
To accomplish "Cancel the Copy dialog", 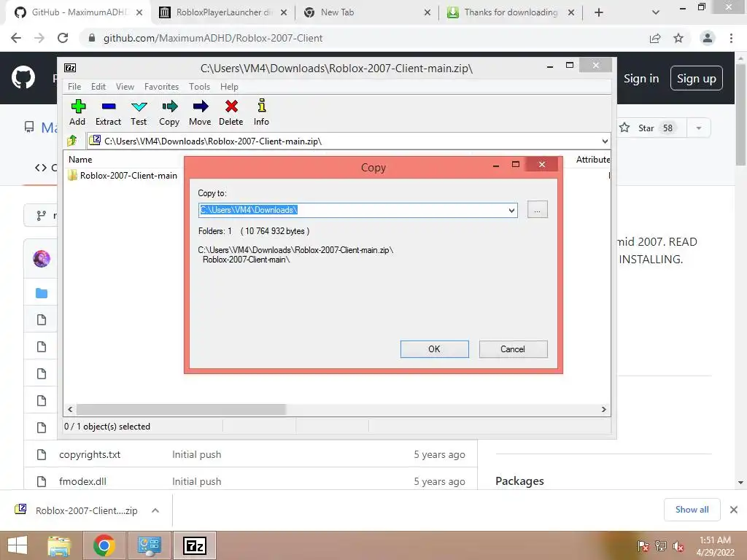I will pyautogui.click(x=513, y=349).
